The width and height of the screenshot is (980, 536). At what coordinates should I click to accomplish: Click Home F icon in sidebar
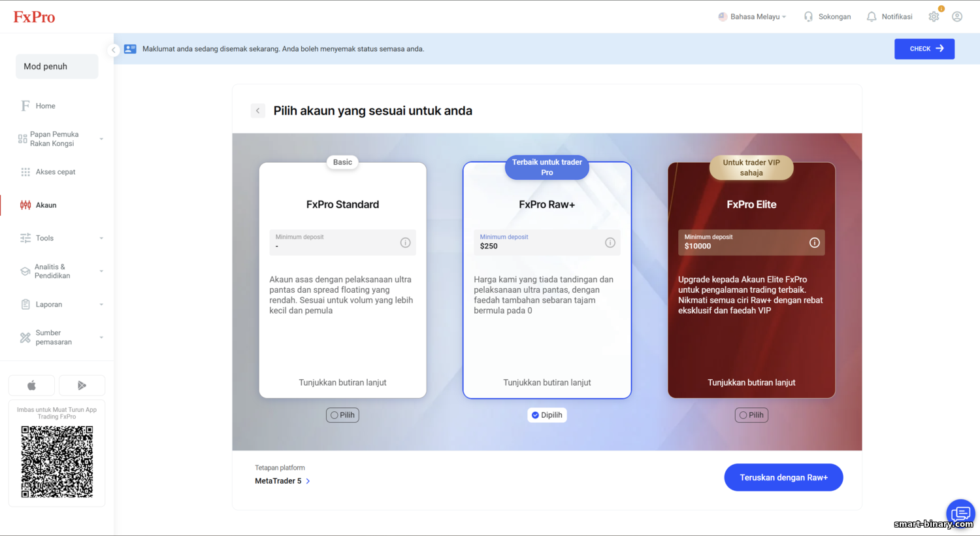(25, 106)
